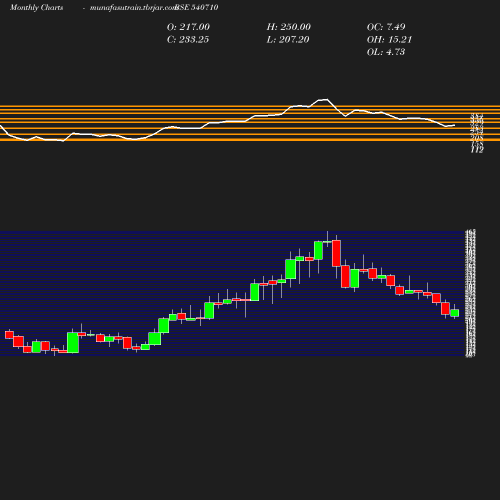Image resolution: width=500 pixels, height=500 pixels.
Task: Click the 'BSE 540710' symbol label
Action: tap(197, 8)
